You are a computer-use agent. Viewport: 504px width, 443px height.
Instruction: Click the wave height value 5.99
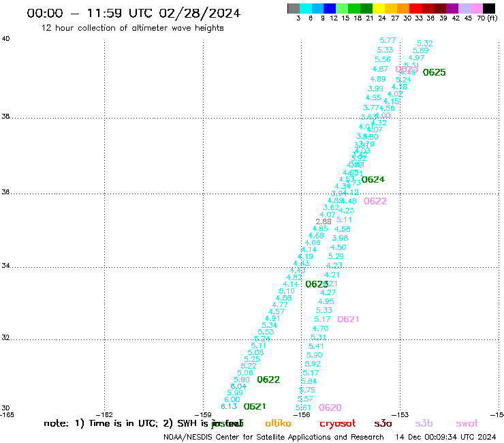pos(235,393)
